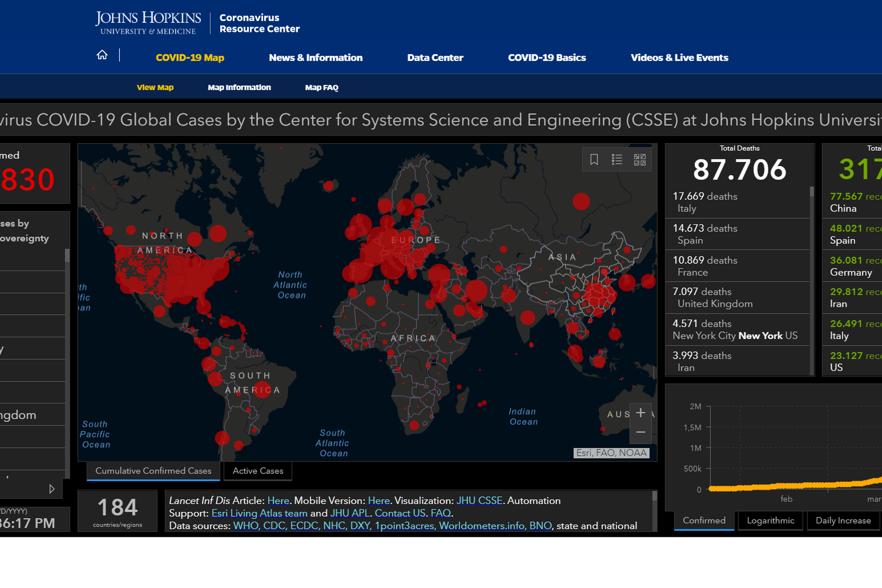Click the right arrow below country list
The image size is (882, 588).
(x=52, y=489)
